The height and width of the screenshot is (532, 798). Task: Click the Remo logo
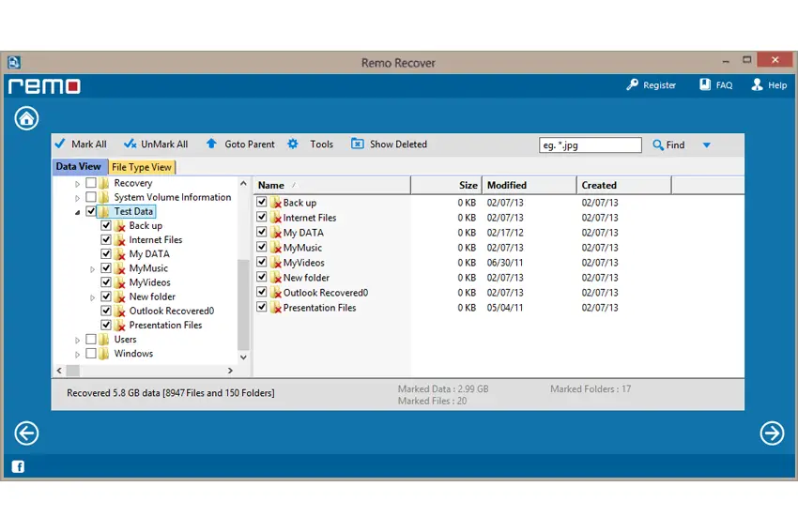(44, 86)
